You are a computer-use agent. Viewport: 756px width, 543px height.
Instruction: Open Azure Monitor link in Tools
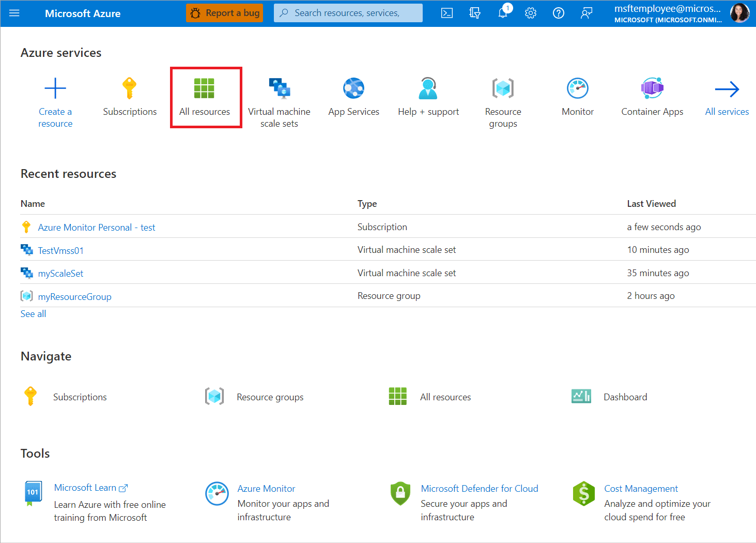[266, 489]
